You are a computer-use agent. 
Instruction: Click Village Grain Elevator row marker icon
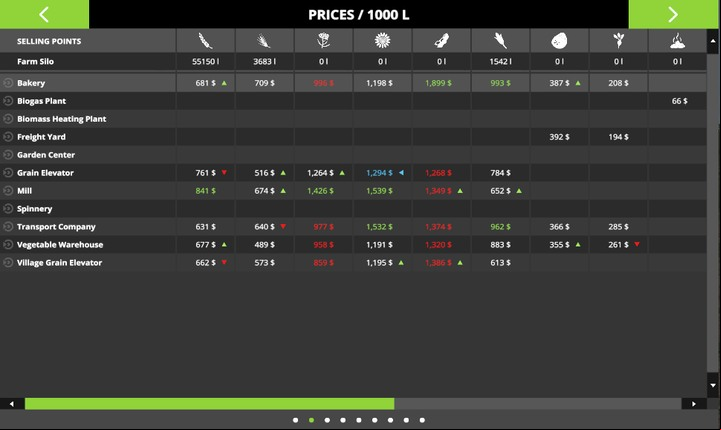[x=8, y=262]
